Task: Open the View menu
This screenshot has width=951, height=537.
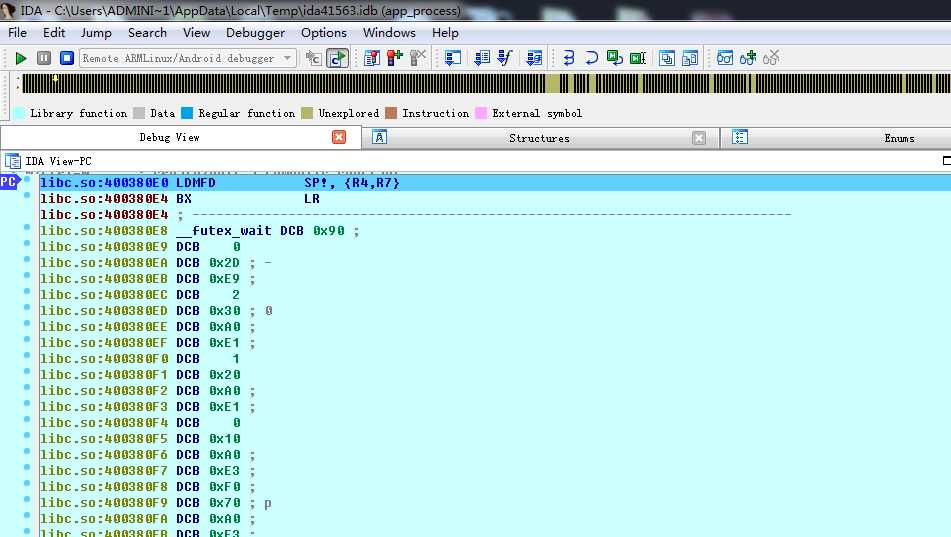Action: (x=197, y=33)
